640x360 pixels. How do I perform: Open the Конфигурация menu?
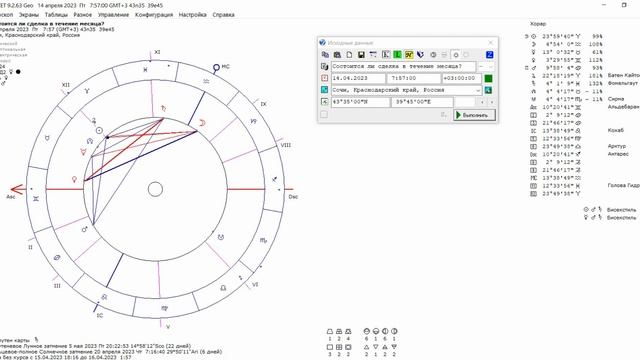[154, 15]
